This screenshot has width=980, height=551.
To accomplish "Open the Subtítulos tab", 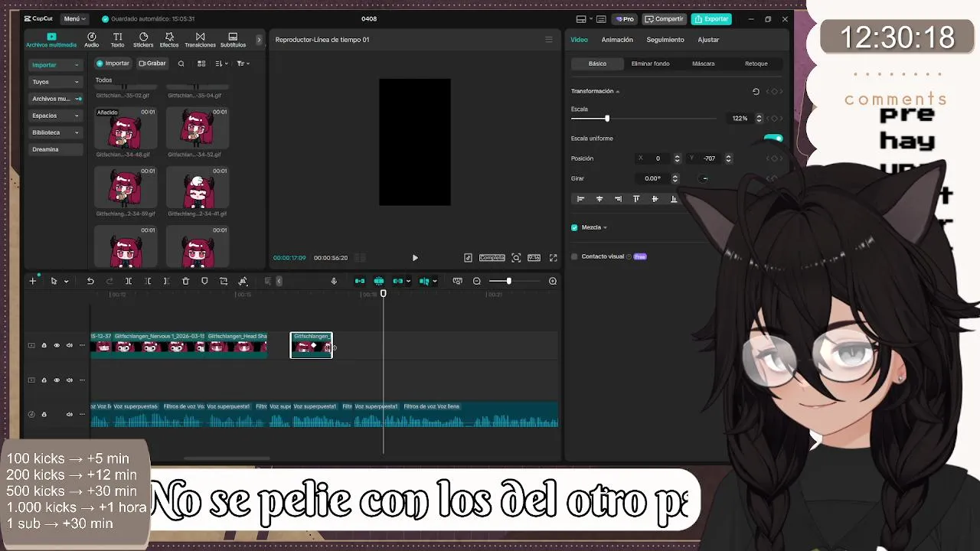I will pyautogui.click(x=233, y=40).
